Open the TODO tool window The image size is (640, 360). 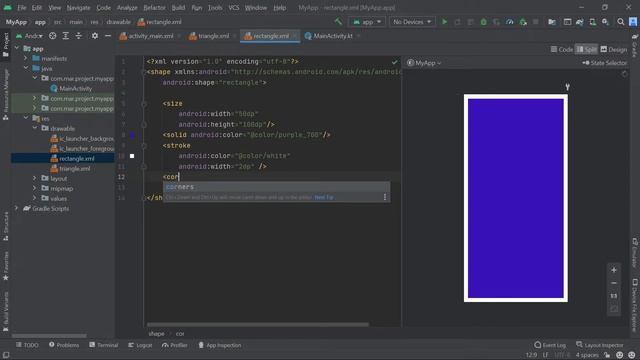tap(27, 345)
